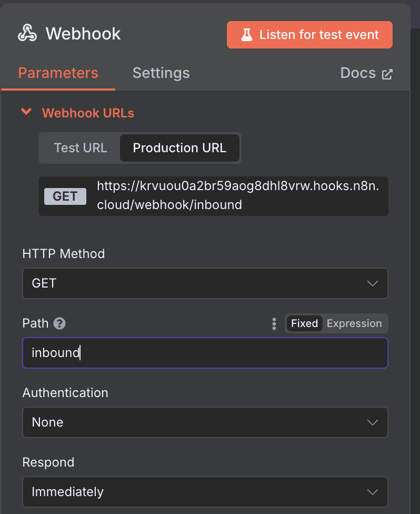Switch to the Settings tab
This screenshot has height=514, width=420.
(161, 73)
